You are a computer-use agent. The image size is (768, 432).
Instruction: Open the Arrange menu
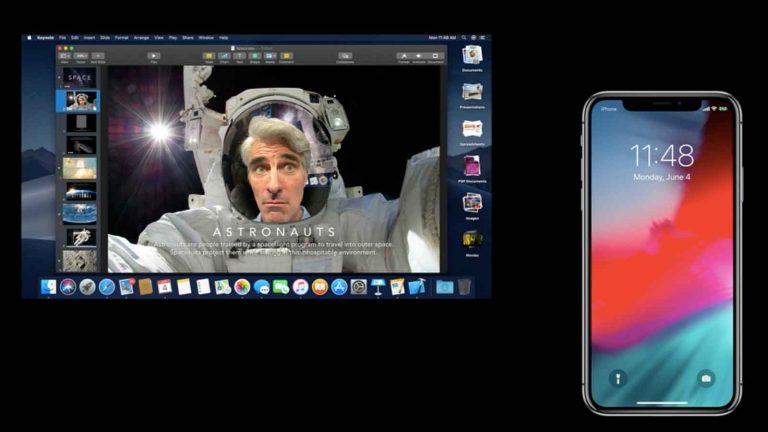[x=139, y=38]
